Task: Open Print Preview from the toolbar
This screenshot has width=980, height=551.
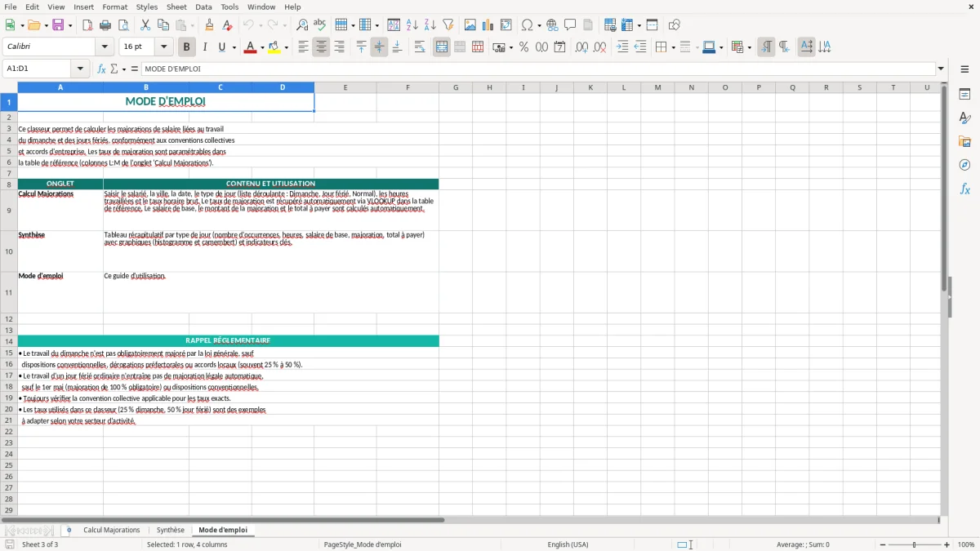Action: [122, 25]
